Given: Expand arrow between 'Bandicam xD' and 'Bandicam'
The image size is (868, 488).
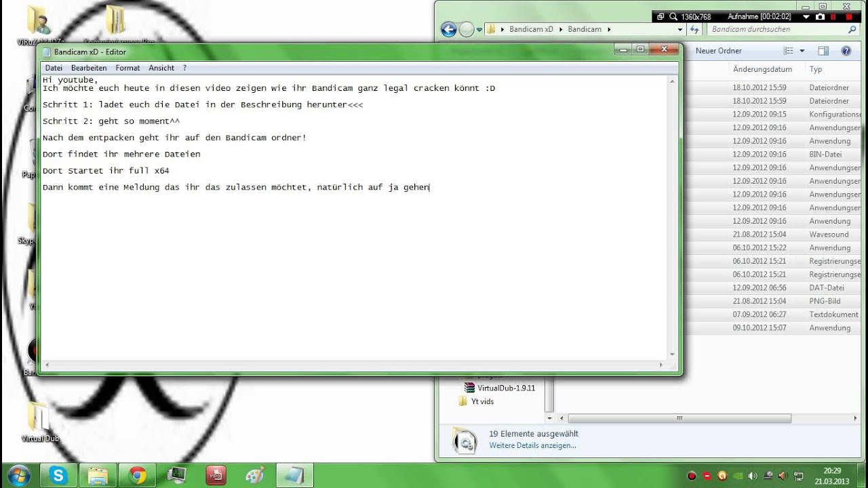Looking at the screenshot, I should 561,29.
